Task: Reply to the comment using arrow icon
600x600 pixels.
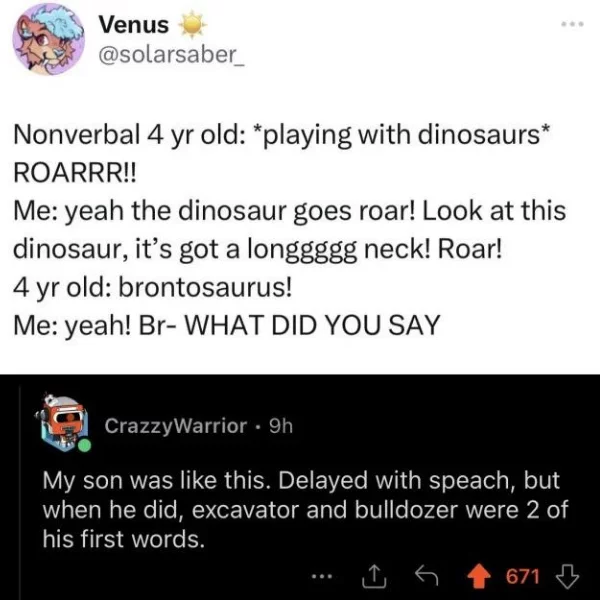Action: [x=427, y=576]
